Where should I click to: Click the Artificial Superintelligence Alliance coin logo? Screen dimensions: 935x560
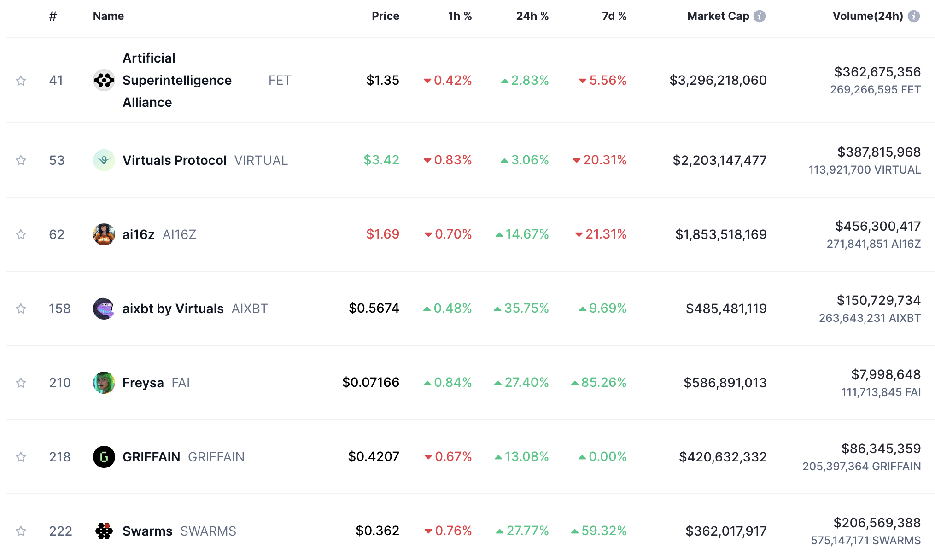(104, 80)
